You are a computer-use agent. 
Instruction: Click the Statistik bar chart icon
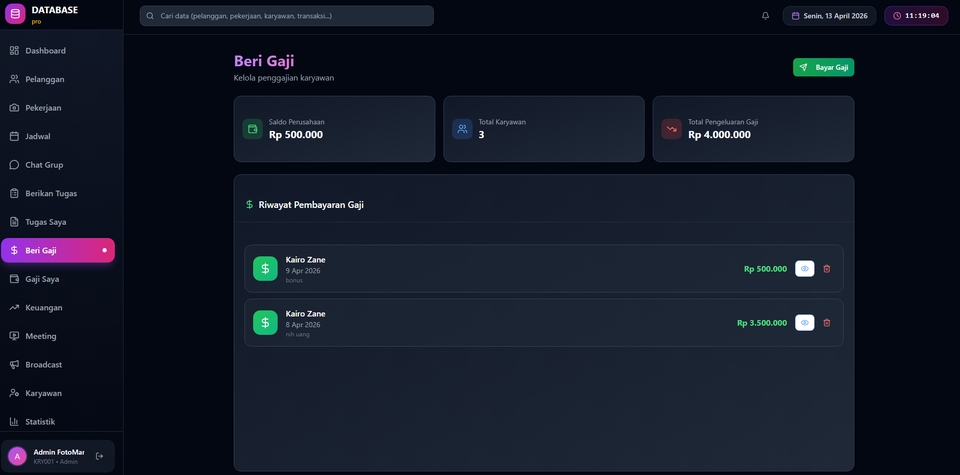click(x=14, y=422)
